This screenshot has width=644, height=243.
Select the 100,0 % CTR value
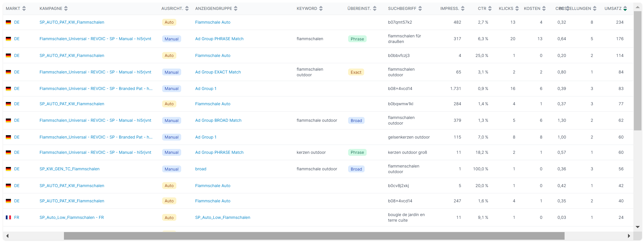coord(481,169)
